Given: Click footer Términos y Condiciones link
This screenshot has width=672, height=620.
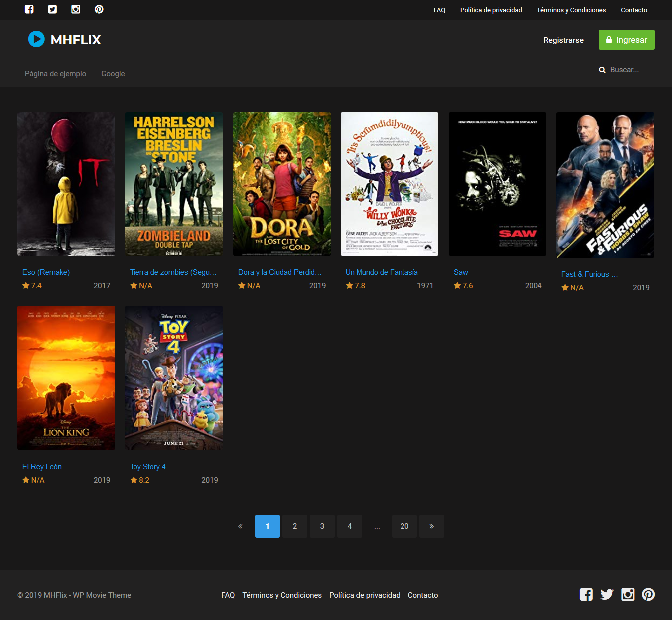Looking at the screenshot, I should [x=282, y=595].
